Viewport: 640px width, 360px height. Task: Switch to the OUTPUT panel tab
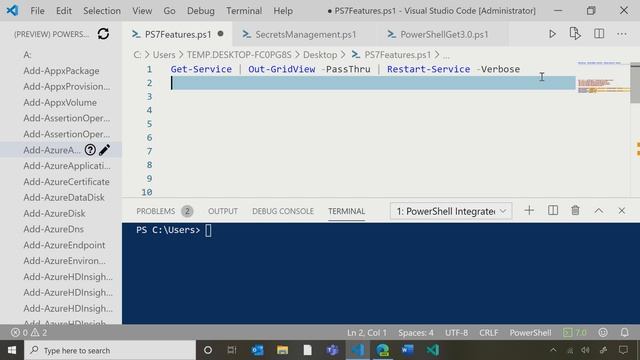[x=223, y=211]
